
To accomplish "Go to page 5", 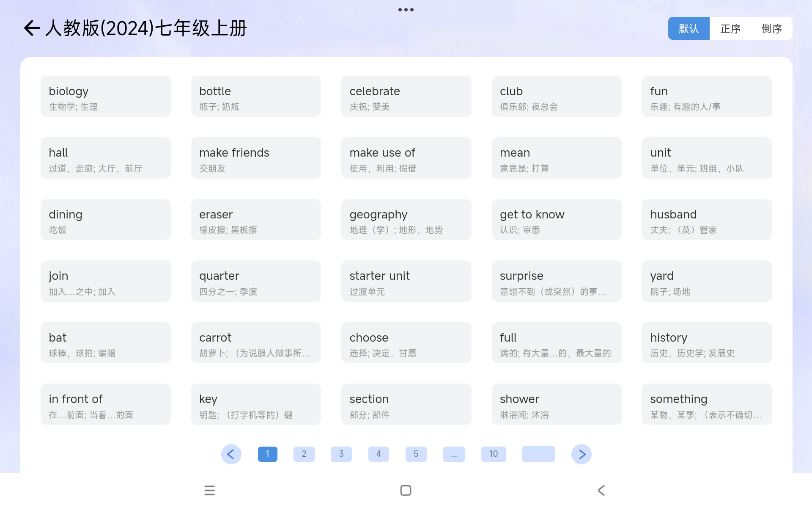I will point(416,454).
